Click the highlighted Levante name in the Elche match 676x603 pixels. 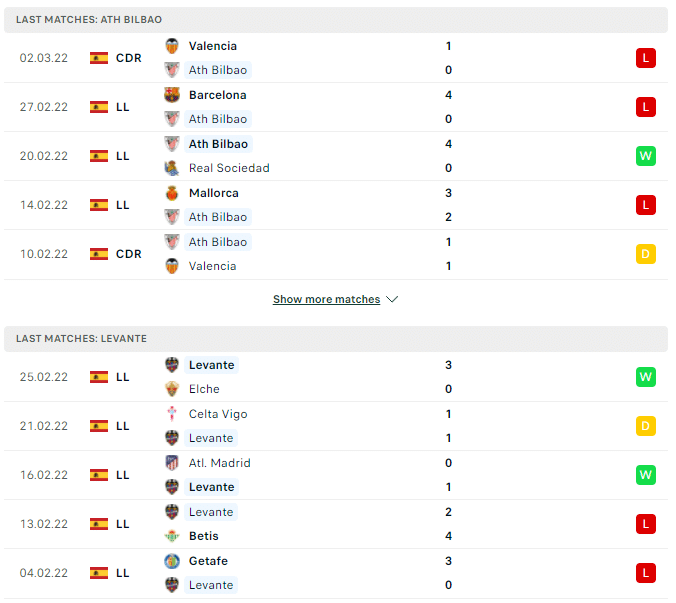pos(212,365)
